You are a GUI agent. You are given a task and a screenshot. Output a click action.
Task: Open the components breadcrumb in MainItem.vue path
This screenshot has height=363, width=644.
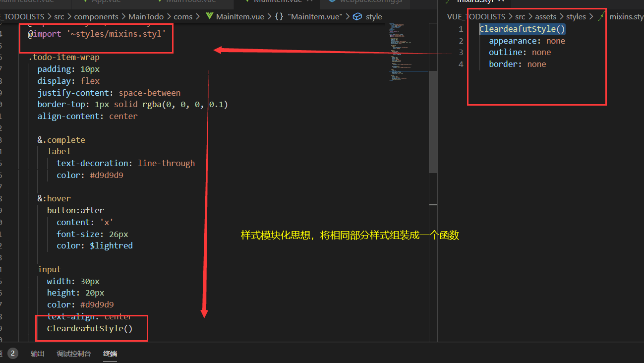click(96, 17)
